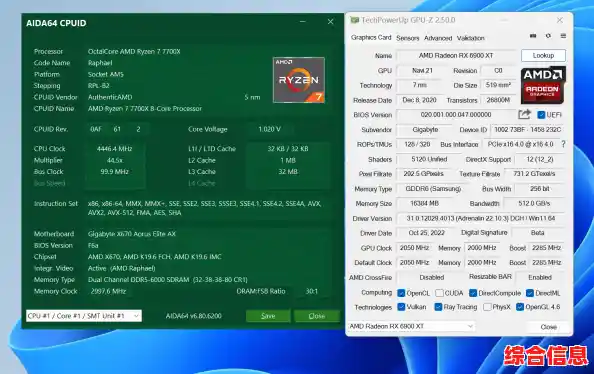This screenshot has height=374, width=594.
Task: Click the Core Voltage value 1.020 V
Action: click(x=269, y=129)
